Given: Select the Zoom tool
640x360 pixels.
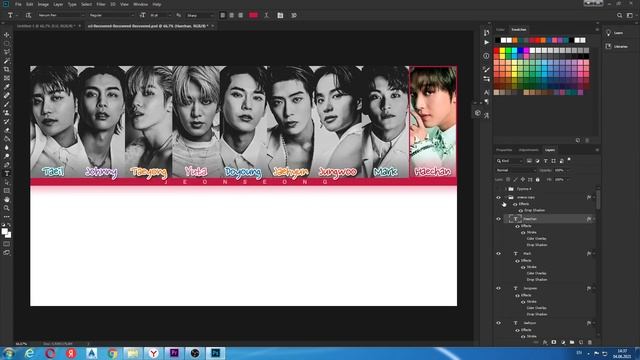Looking at the screenshot, I should click(x=7, y=208).
